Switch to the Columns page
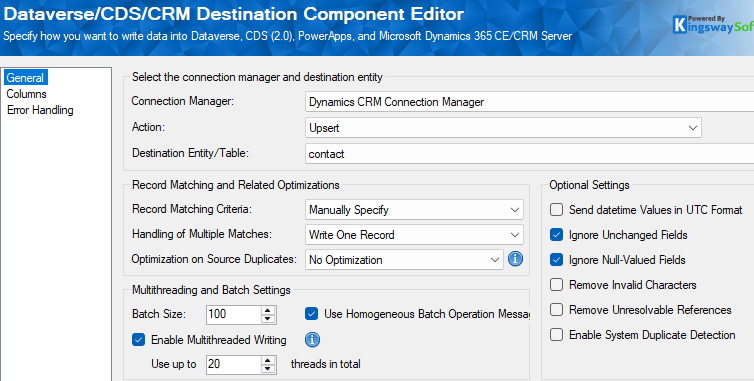This screenshot has height=381, width=754. click(26, 94)
